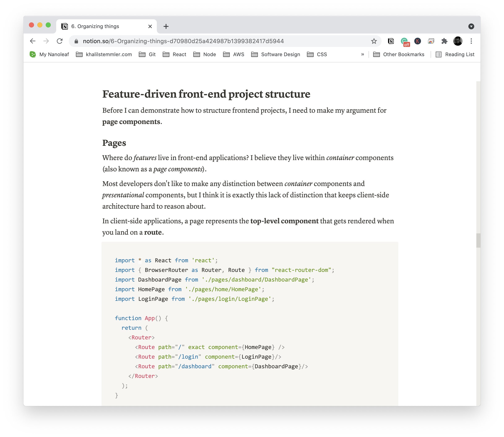Screen dimensions: 504x437
Task: Open the Chrome profile avatar
Action: pos(458,41)
